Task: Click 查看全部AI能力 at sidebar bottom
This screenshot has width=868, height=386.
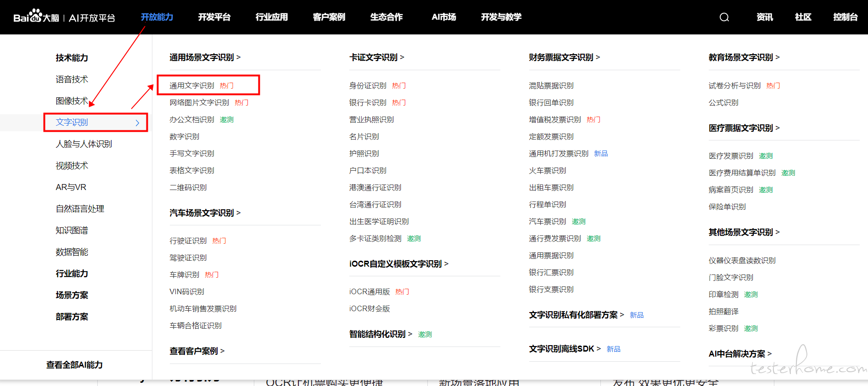Action: point(74,365)
